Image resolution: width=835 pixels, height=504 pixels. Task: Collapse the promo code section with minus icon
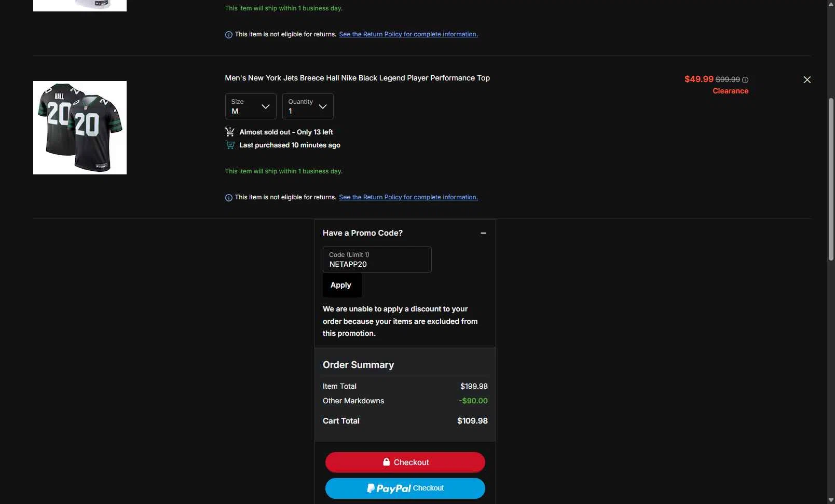click(x=483, y=233)
